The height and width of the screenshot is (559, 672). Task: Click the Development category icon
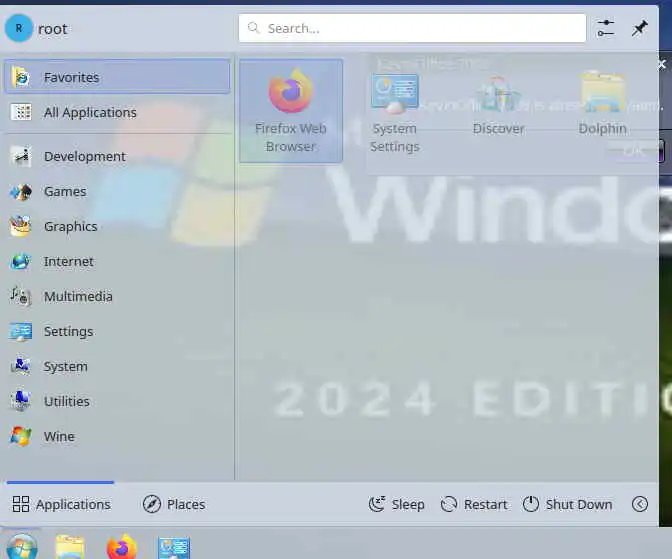click(x=21, y=156)
